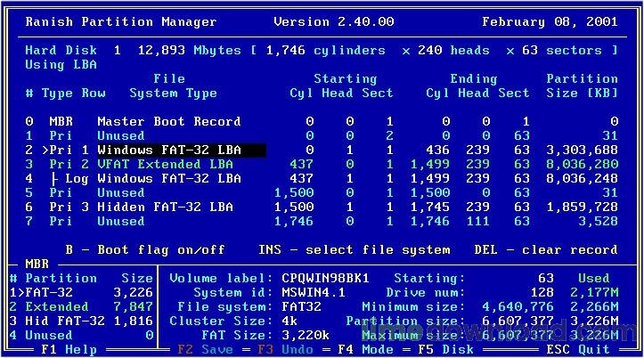Click partition size 8,036,280 cell
The width and height of the screenshot is (644, 358).
(x=583, y=164)
